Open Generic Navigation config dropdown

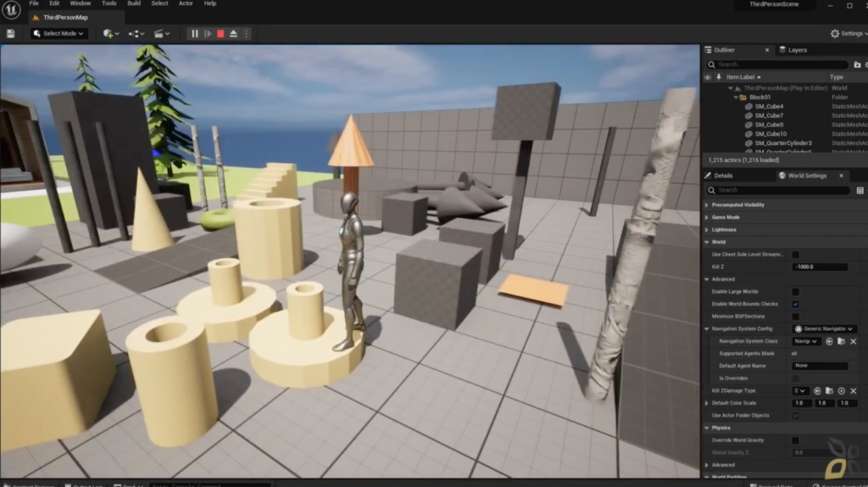[x=824, y=329]
